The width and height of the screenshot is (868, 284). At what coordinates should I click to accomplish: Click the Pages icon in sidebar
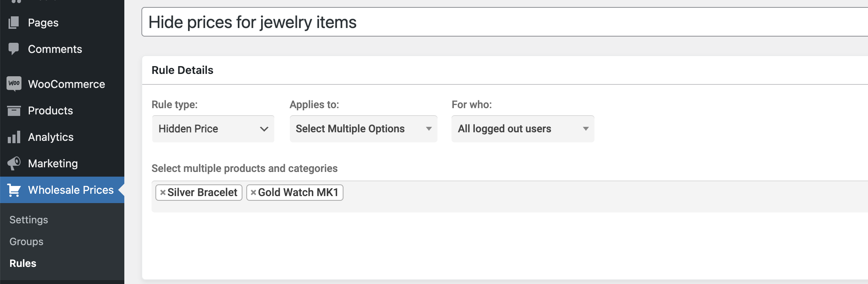point(14,23)
